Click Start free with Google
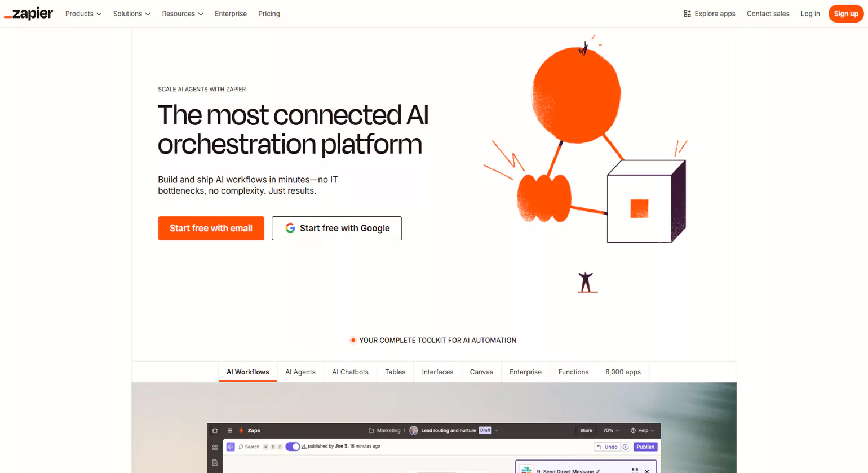Screen dimensions: 868x473 (336, 229)
